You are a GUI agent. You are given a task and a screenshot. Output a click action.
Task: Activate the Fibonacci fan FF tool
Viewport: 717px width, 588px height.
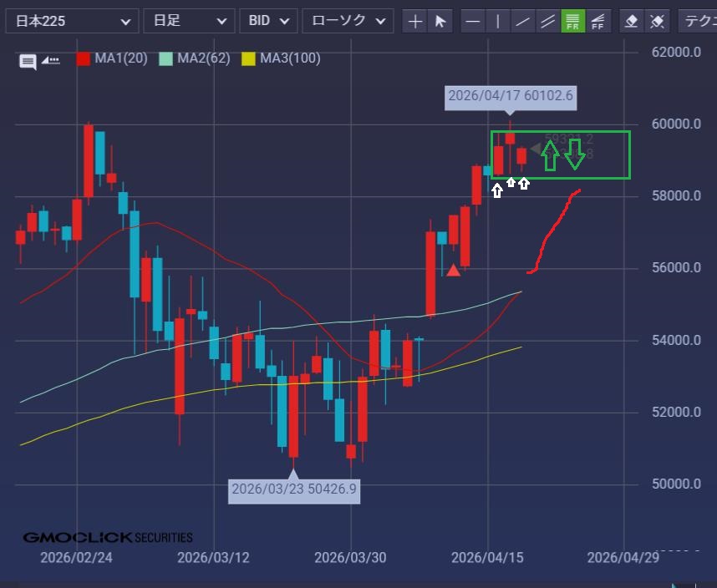coord(597,21)
